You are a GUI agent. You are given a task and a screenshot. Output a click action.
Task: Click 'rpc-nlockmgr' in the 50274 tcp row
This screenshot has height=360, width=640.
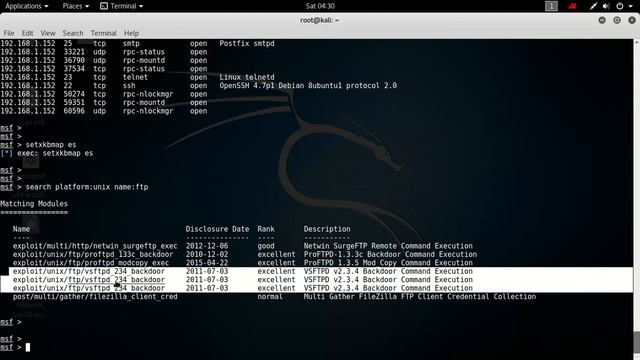pos(148,94)
